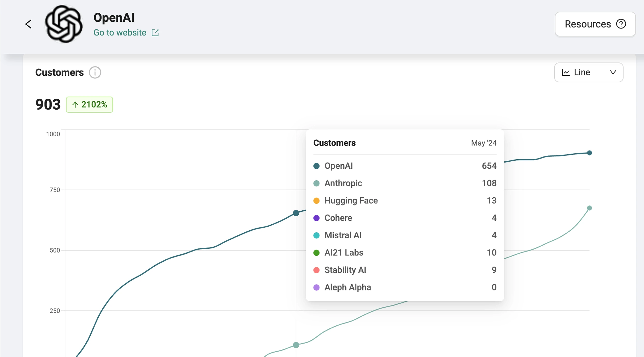Click the 1000 y-axis label
Screen dimensions: 644x357
pos(53,134)
